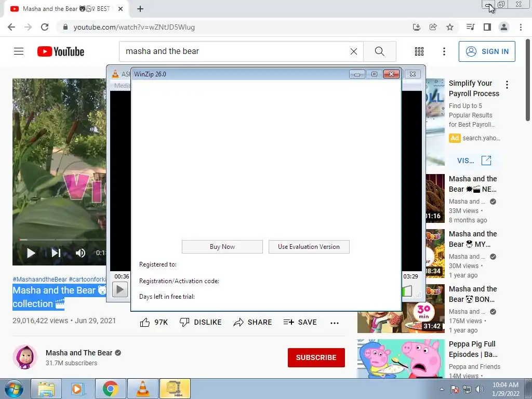Open YouTube hamburger guide menu

pyautogui.click(x=19, y=51)
